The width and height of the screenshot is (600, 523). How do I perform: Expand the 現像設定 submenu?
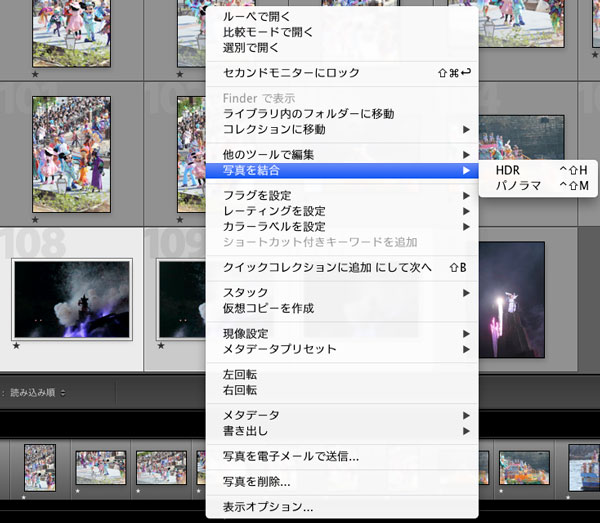(x=342, y=334)
